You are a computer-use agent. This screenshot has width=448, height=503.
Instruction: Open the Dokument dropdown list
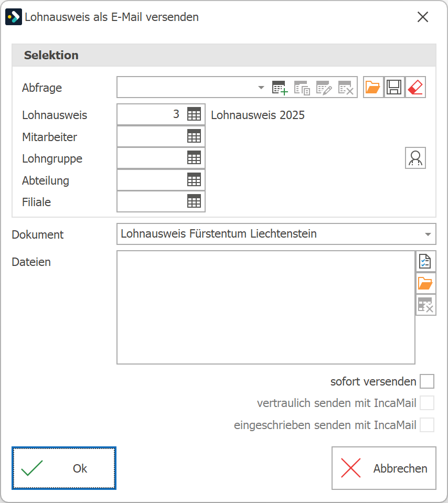tap(428, 234)
